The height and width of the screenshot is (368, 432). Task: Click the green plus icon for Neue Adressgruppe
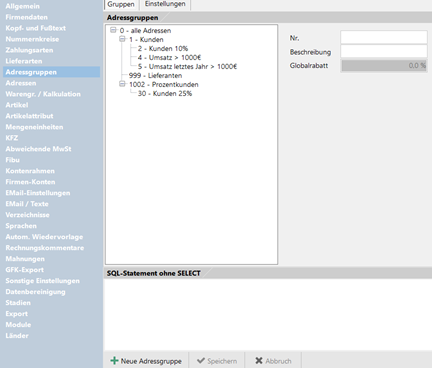[114, 361]
